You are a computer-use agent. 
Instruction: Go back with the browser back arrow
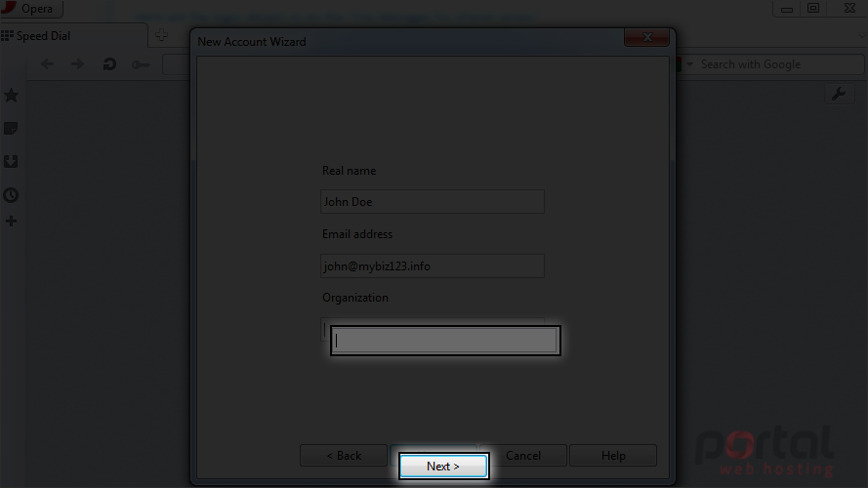tap(48, 64)
